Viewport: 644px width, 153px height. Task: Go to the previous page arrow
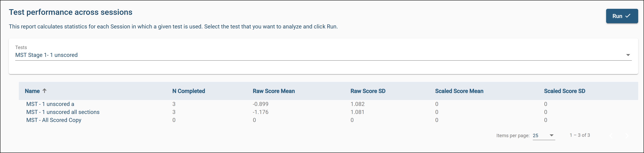[x=611, y=136]
